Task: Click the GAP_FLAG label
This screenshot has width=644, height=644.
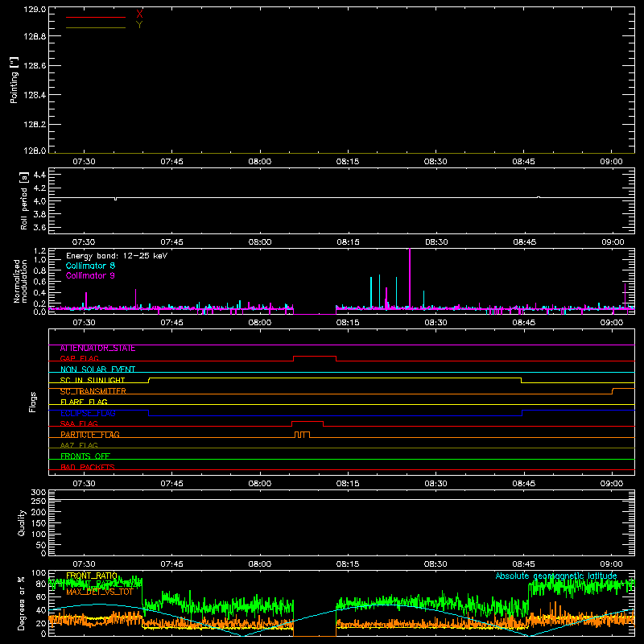Action: pyautogui.click(x=79, y=358)
